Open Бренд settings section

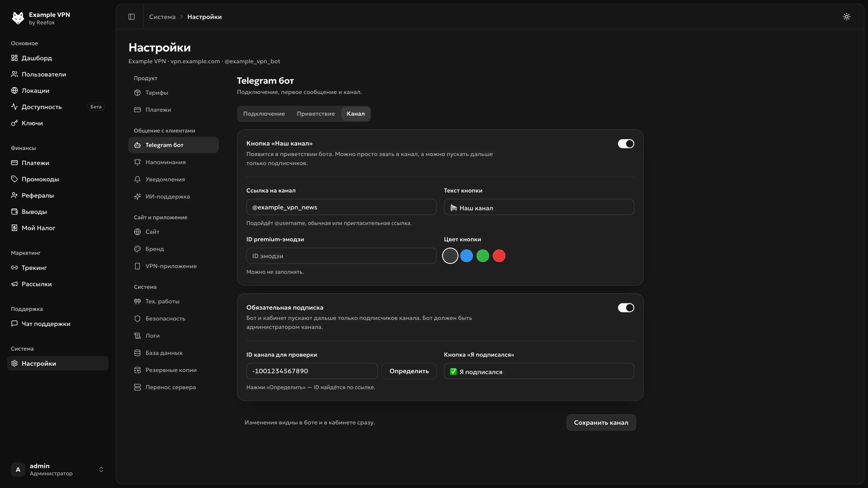(174, 249)
